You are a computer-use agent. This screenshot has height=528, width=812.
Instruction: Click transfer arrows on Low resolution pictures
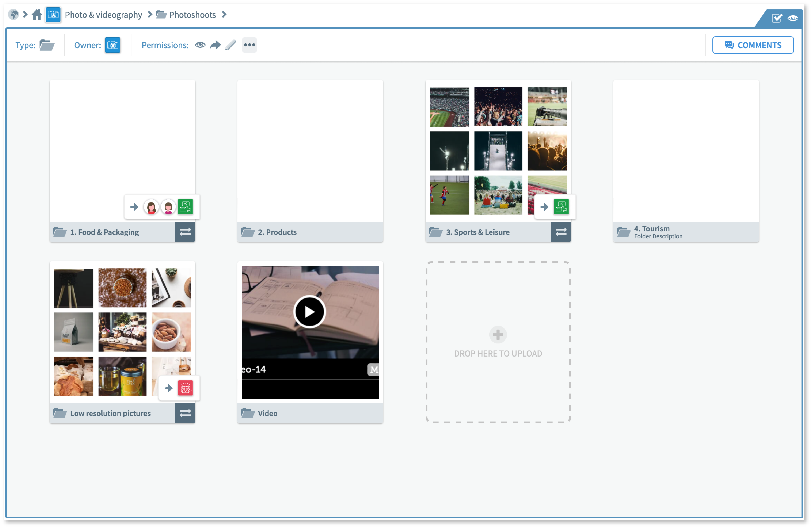[185, 414]
